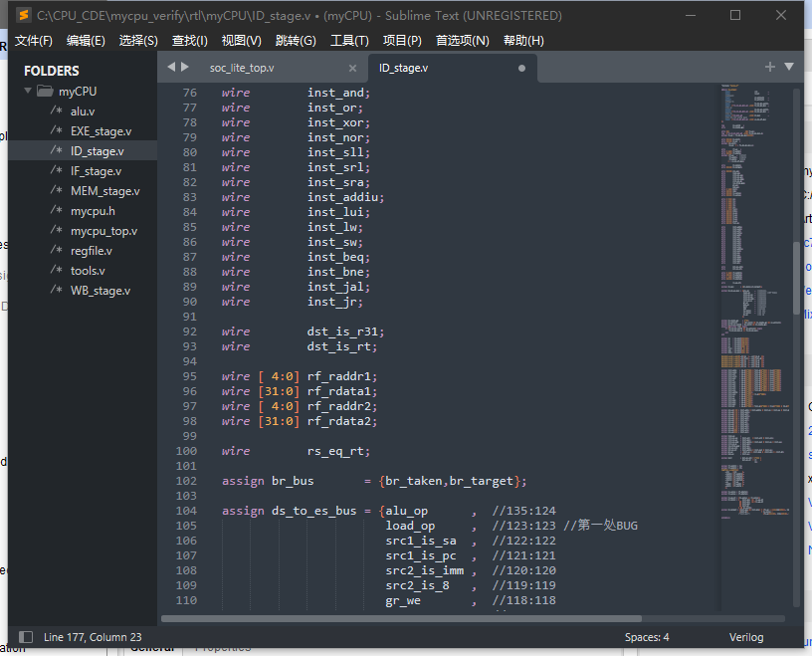
Task: Click ds_to_es_bus in line 104
Action: [314, 511]
